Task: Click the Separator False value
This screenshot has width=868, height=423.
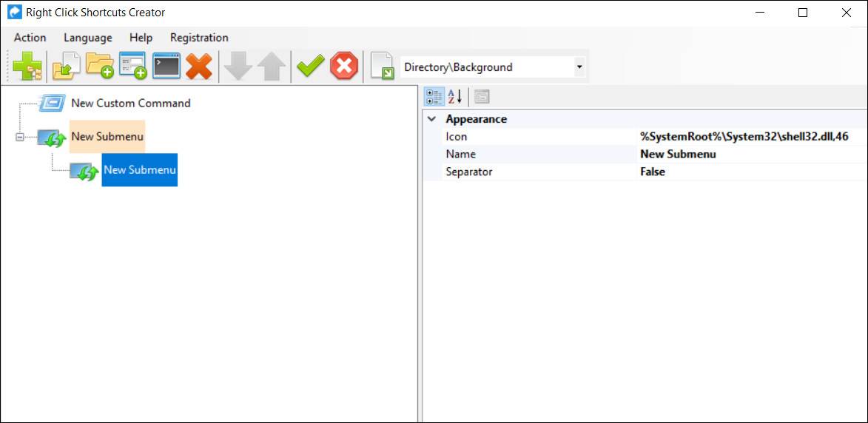Action: point(653,172)
